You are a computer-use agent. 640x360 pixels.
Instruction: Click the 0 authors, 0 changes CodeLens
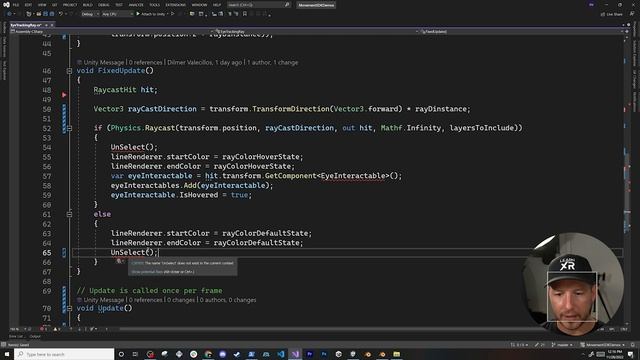point(228,300)
